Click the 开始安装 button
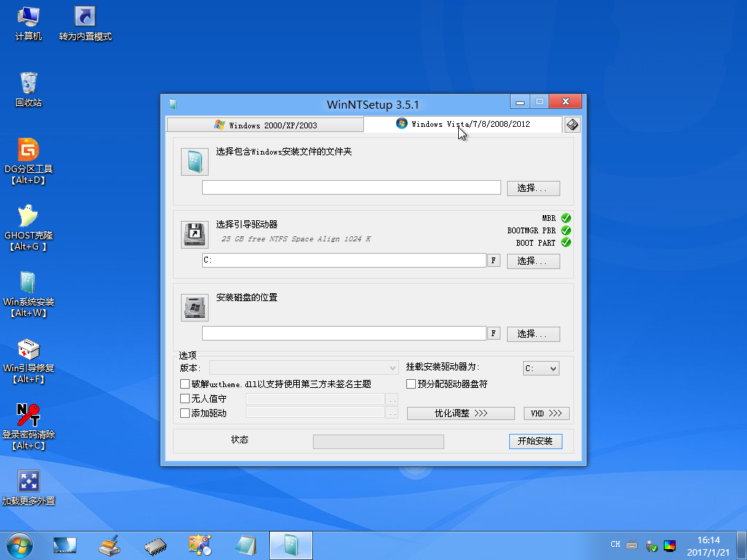 (535, 441)
